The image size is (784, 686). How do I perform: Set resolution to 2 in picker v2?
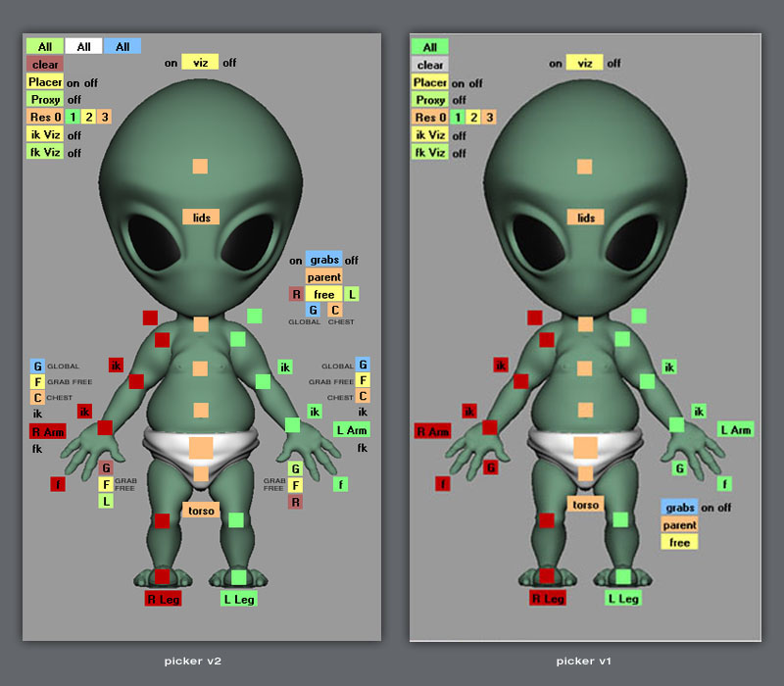pos(88,117)
